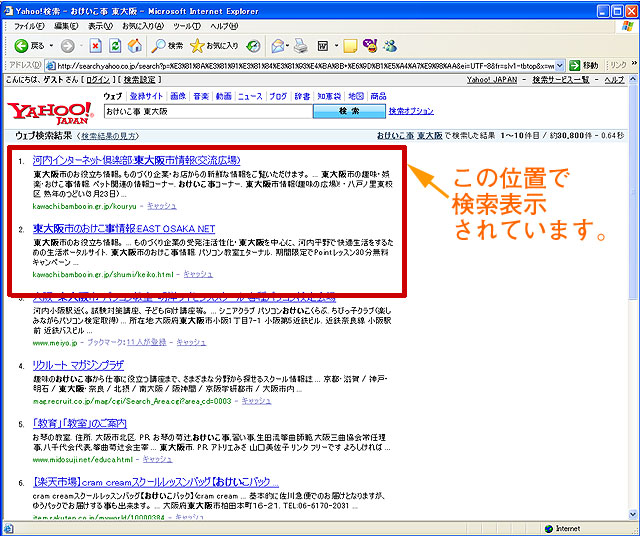Click the 検索設定 link
640x536 pixels.
click(139, 80)
